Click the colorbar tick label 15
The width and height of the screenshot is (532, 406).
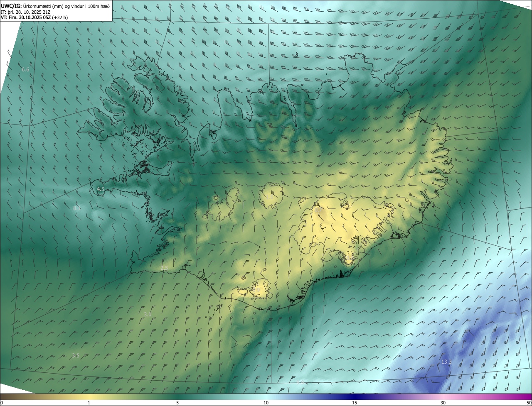(x=355, y=403)
